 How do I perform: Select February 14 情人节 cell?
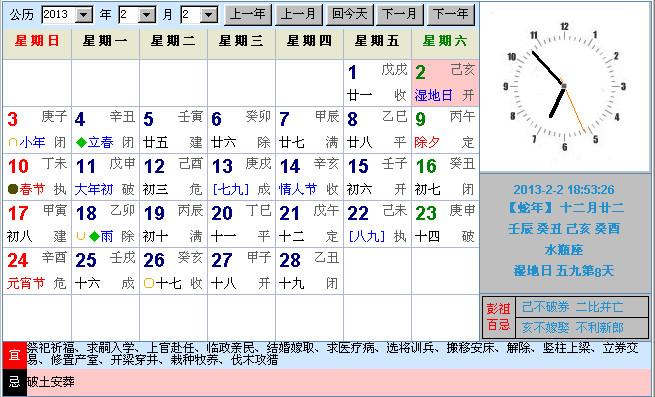(309, 177)
